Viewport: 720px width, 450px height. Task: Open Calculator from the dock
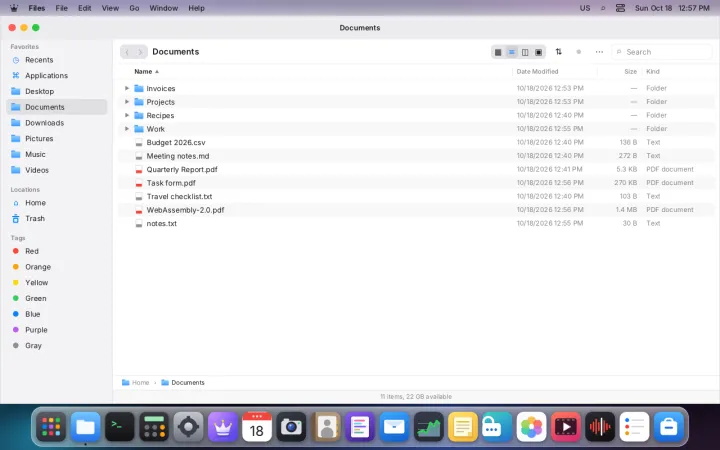point(154,427)
